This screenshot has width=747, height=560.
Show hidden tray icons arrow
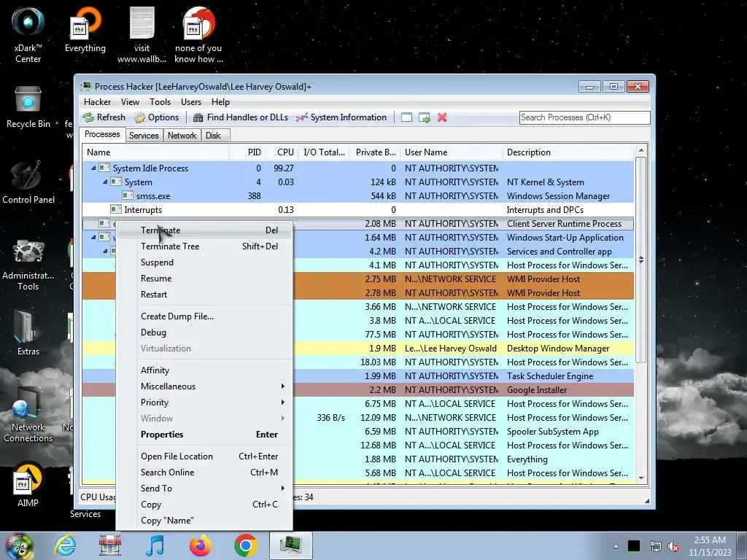click(616, 546)
